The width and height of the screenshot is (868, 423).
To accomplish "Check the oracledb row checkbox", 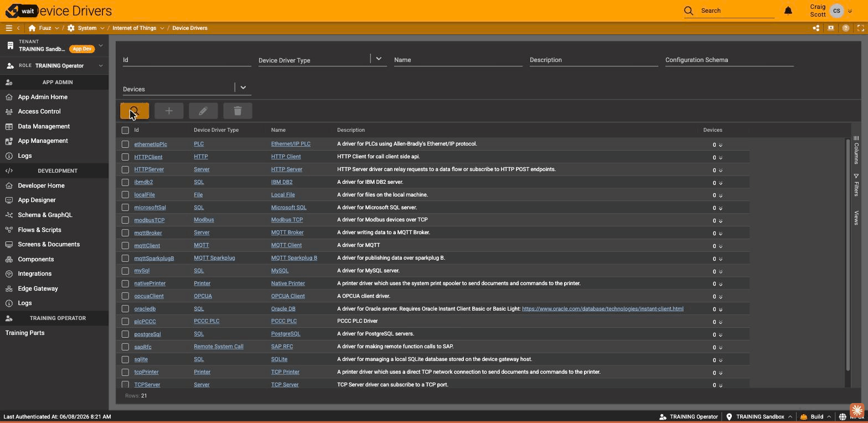I will [125, 309].
